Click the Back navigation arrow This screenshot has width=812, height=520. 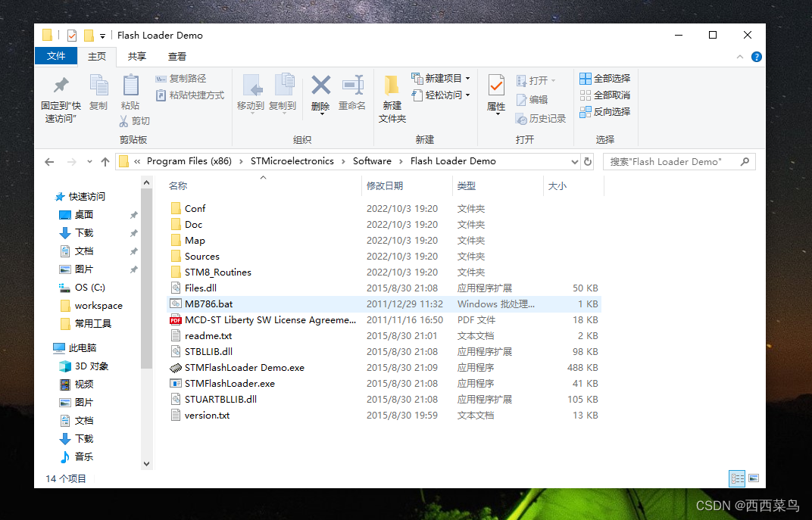(49, 162)
